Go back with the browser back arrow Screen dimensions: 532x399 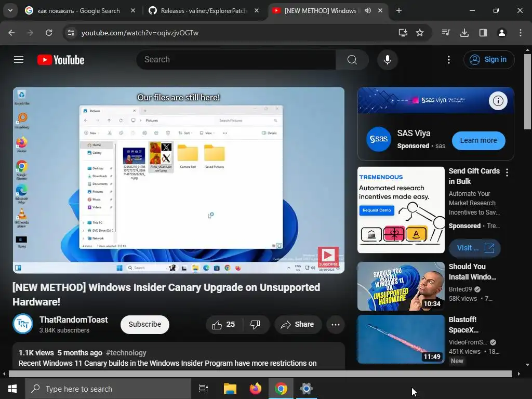tap(11, 33)
